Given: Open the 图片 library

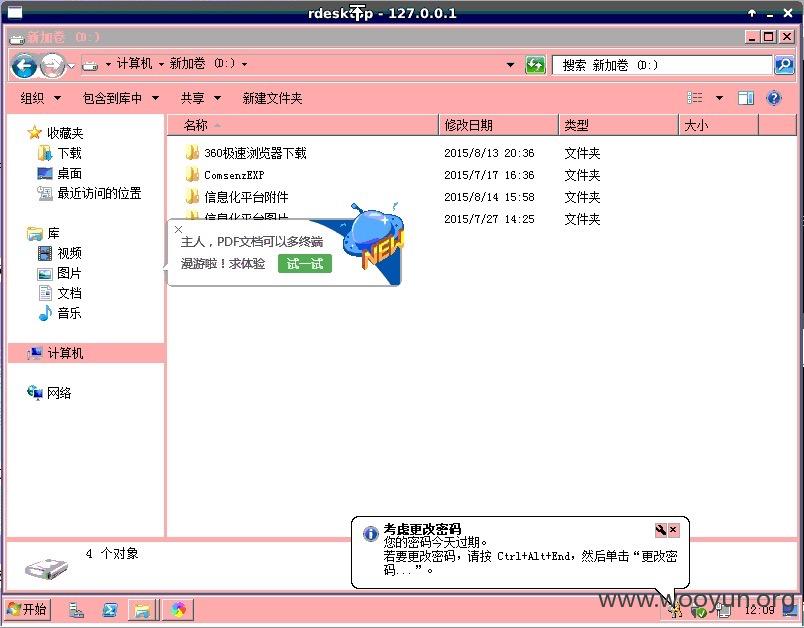Looking at the screenshot, I should pyautogui.click(x=59, y=273).
